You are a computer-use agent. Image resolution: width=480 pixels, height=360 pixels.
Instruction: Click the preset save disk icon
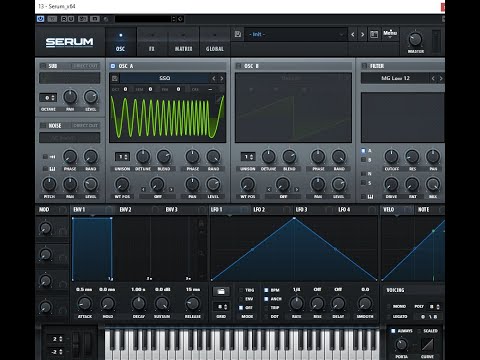coord(238,34)
